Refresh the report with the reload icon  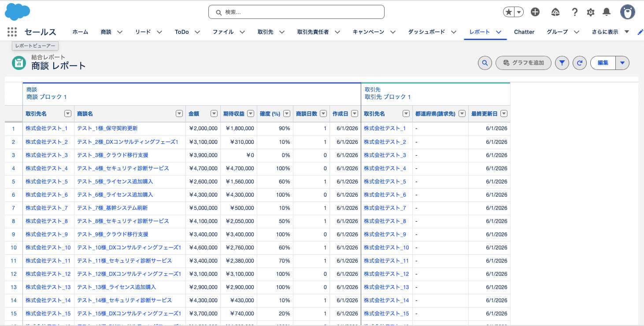(x=580, y=63)
